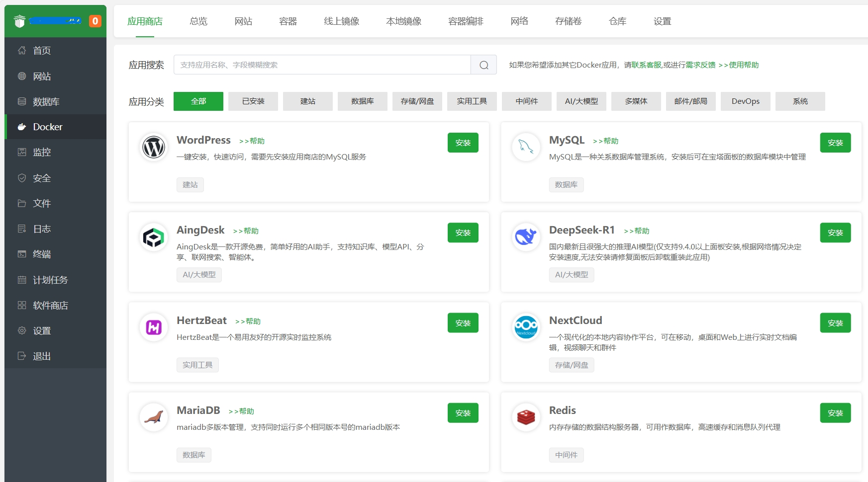This screenshot has height=482, width=868.
Task: Filter apps by DevOps category
Action: pos(746,101)
